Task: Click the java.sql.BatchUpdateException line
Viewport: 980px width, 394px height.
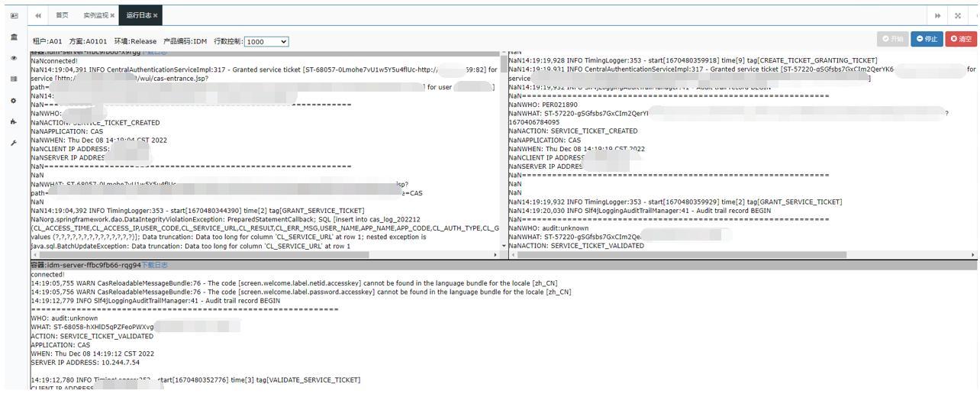Action: pos(191,246)
